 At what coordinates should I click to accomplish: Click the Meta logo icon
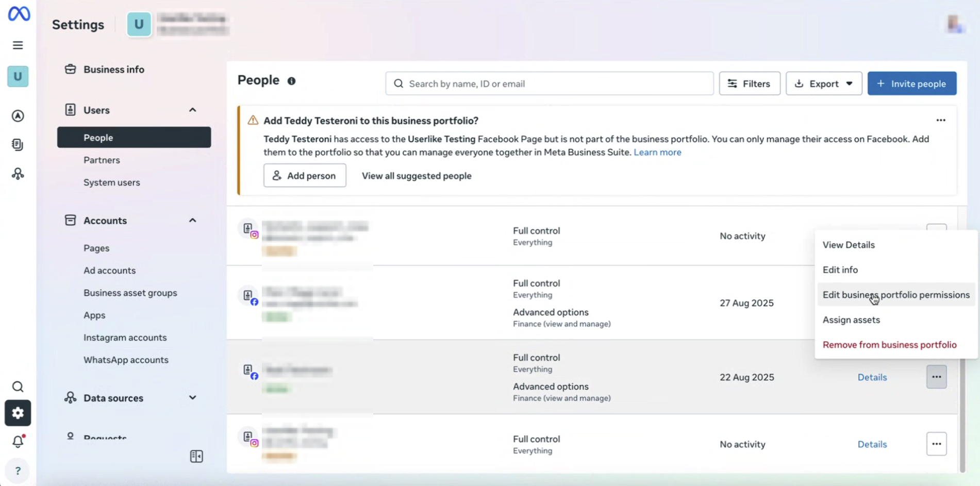(19, 14)
